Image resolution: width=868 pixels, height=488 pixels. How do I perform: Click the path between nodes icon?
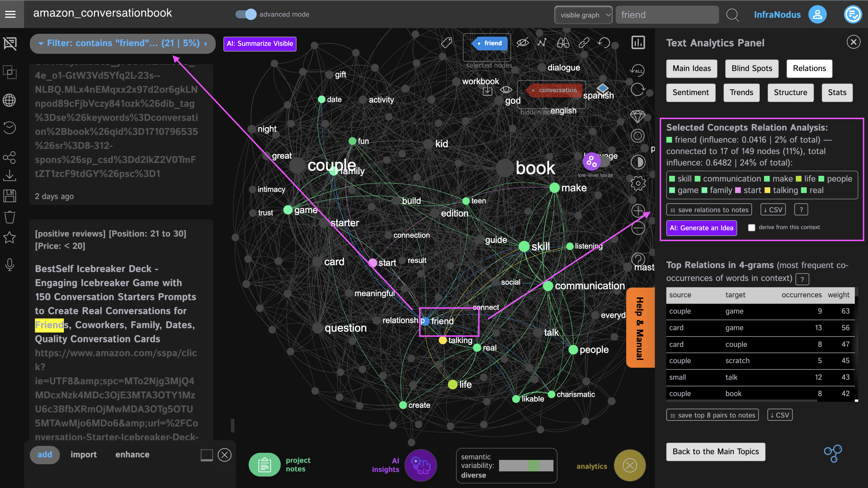542,43
